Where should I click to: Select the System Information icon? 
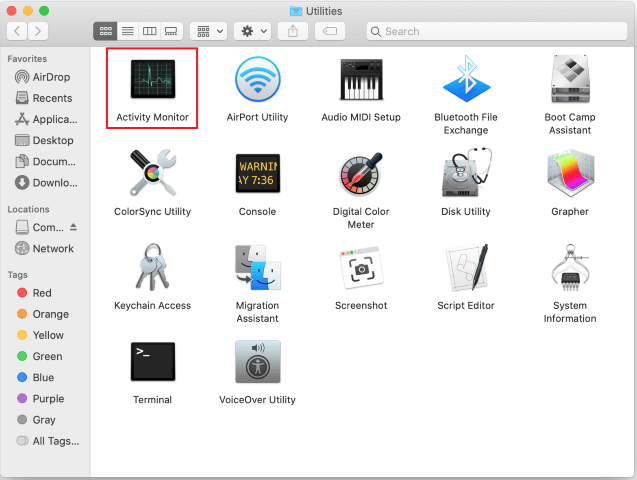tap(570, 268)
